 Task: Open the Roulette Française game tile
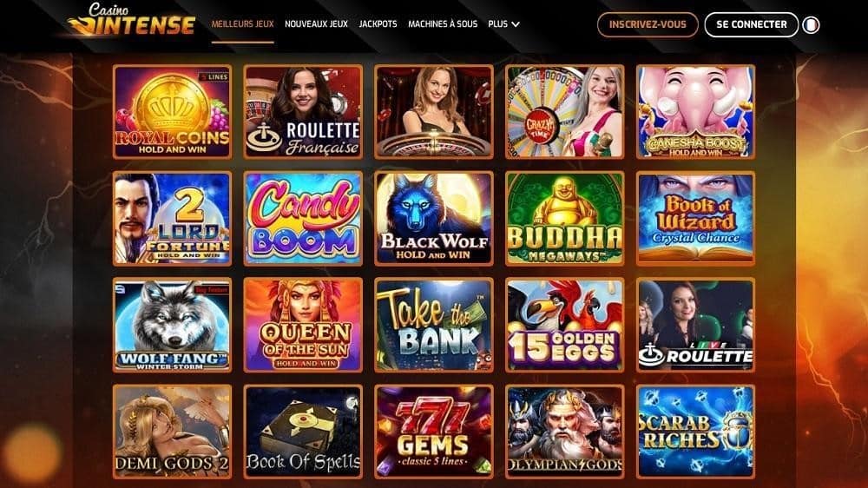[303, 112]
